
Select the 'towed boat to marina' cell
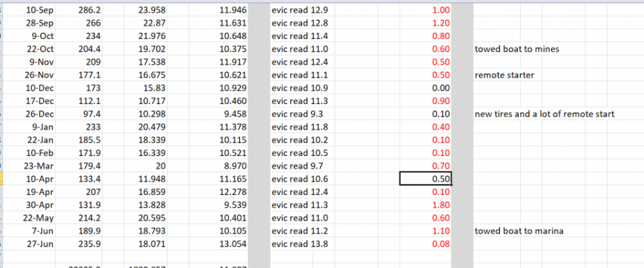click(x=519, y=231)
